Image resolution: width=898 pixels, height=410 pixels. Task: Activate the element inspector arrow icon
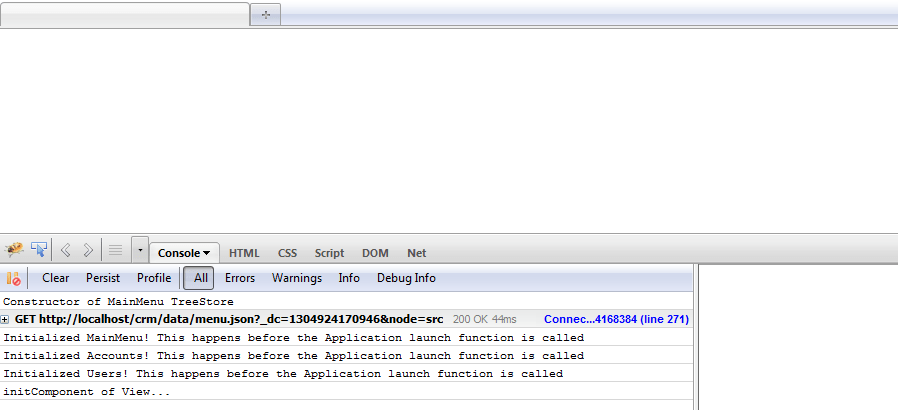coord(38,250)
